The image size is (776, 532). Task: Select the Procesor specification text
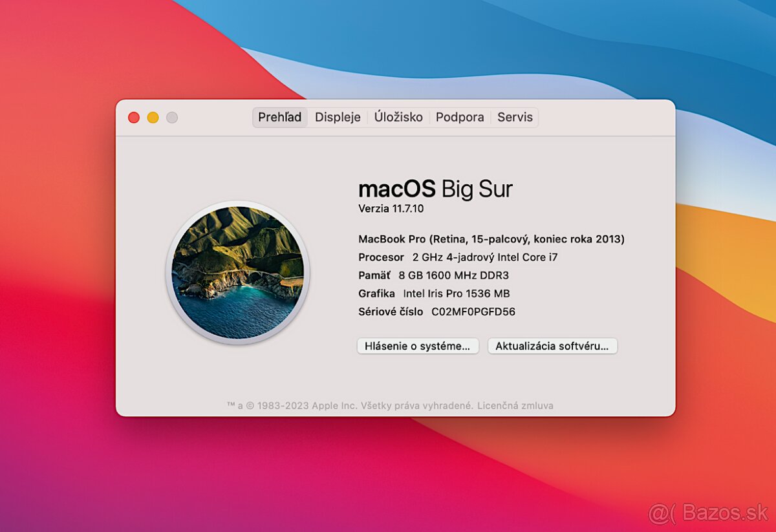coord(458,257)
